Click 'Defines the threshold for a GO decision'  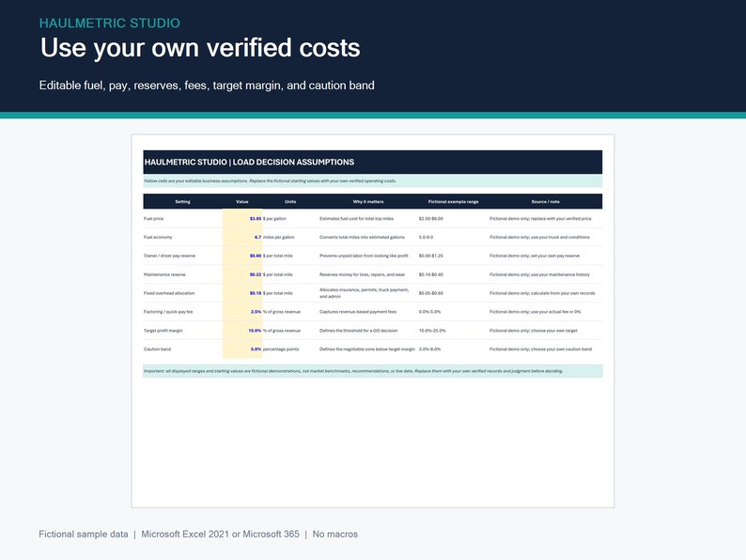coord(358,330)
